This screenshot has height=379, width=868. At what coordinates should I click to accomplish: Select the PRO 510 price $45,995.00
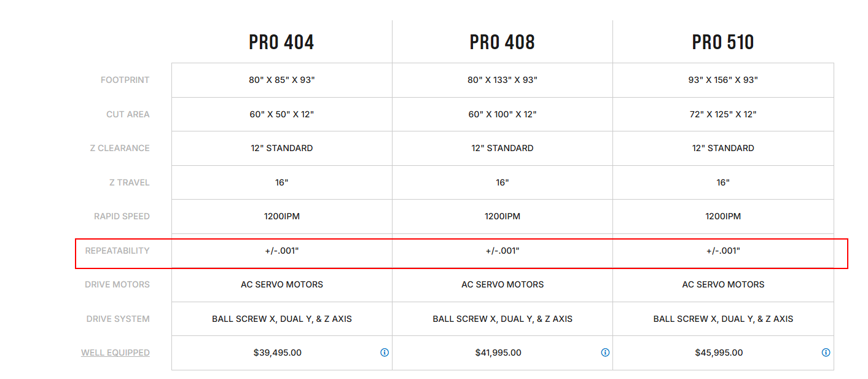pos(719,353)
